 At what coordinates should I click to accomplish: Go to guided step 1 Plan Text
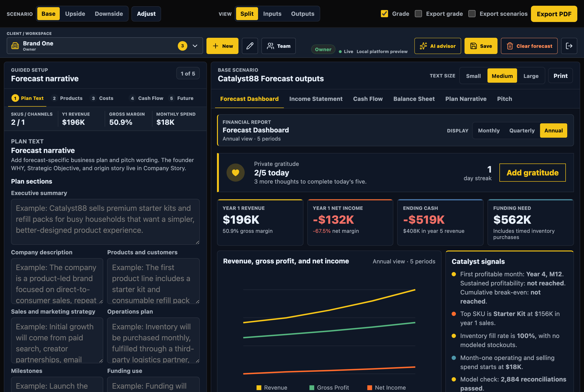[x=27, y=98]
